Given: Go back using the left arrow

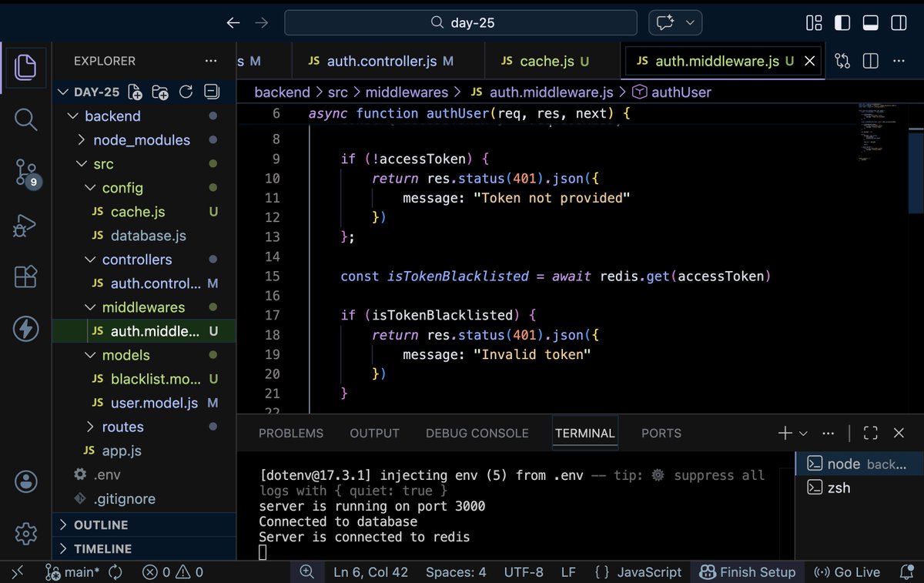Looking at the screenshot, I should tap(233, 23).
